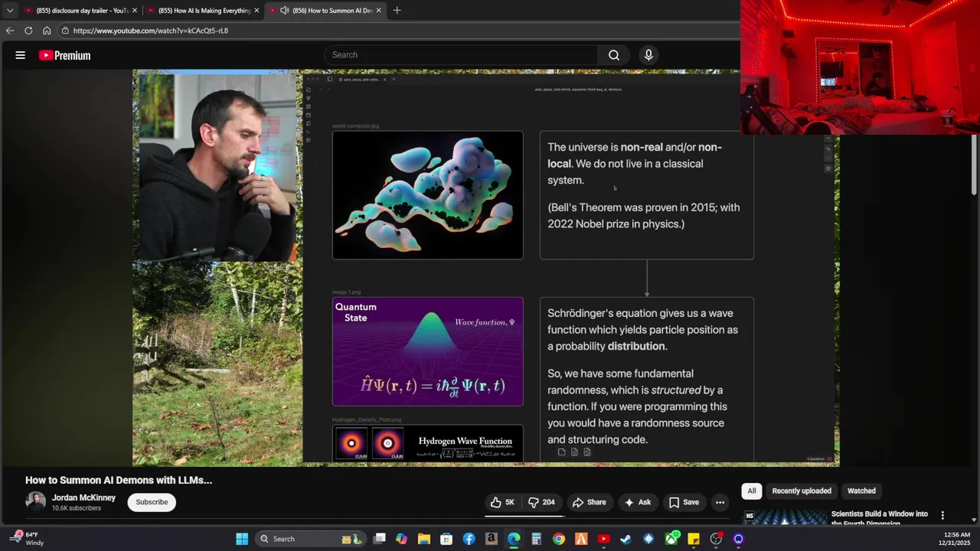
Task: Click the site info lock icon
Action: click(66, 31)
